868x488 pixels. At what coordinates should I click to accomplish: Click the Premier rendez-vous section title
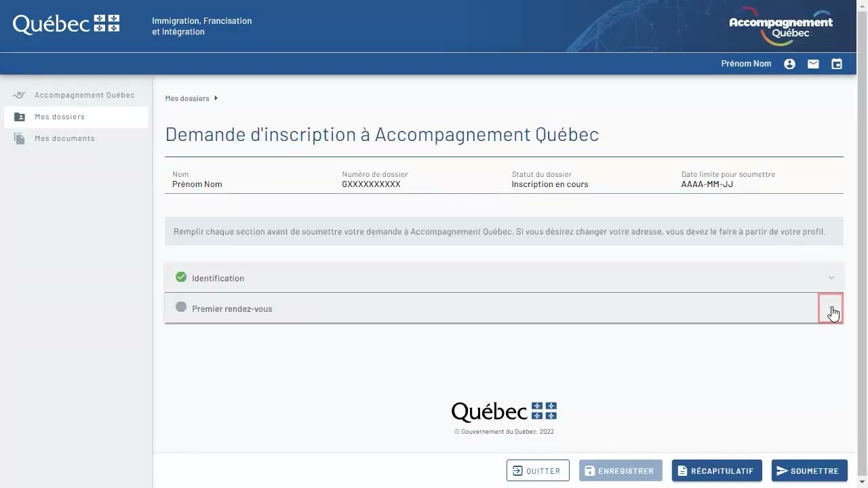click(x=232, y=309)
